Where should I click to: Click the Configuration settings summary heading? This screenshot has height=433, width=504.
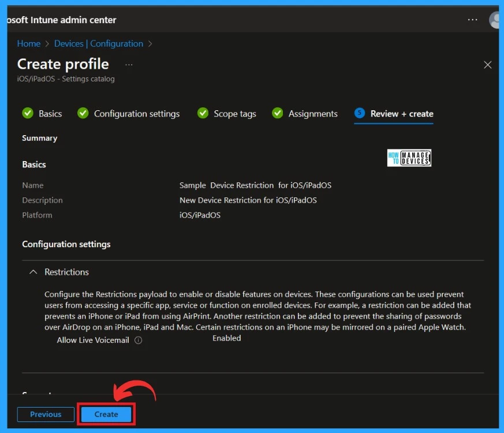(x=66, y=244)
